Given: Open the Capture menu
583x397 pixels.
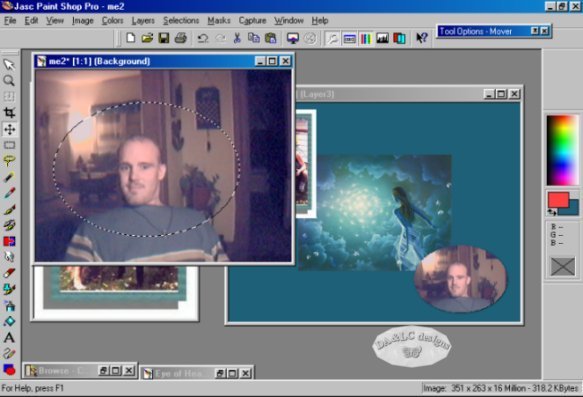Looking at the screenshot, I should [x=252, y=20].
